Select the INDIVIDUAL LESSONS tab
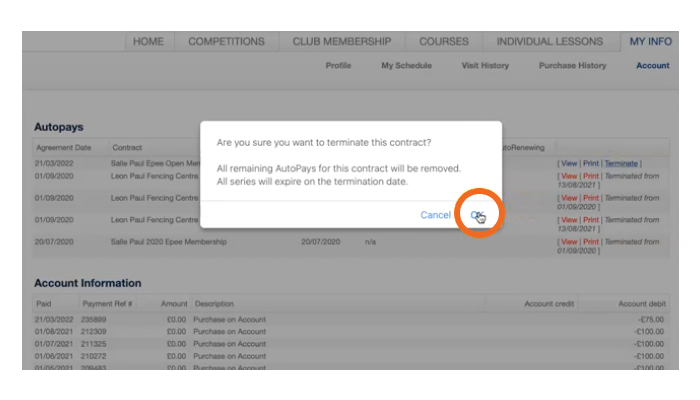Screen dimensions: 700x400 (x=550, y=42)
